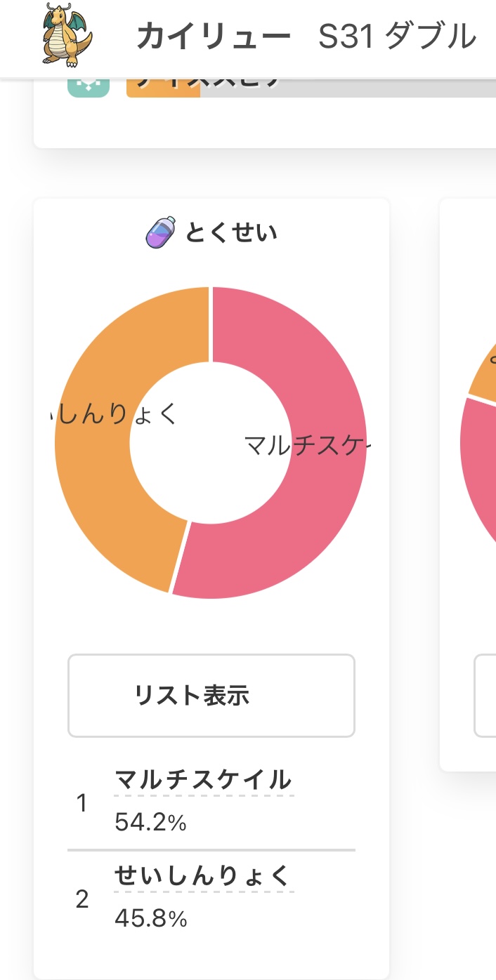Tap the Dragonite sprite icon in header

point(67,35)
